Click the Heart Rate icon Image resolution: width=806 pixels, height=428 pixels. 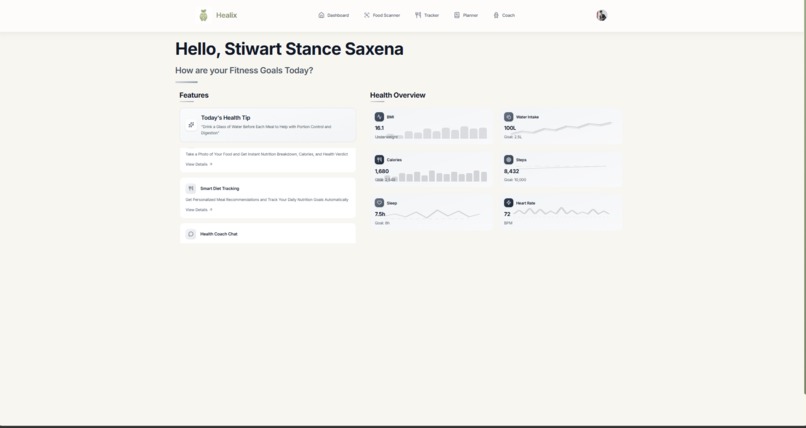click(x=508, y=203)
